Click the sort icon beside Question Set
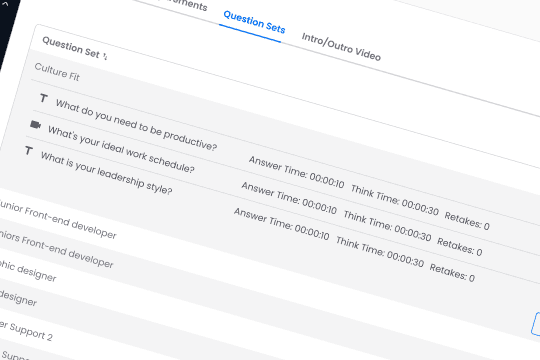Image resolution: width=540 pixels, height=360 pixels. click(x=105, y=56)
